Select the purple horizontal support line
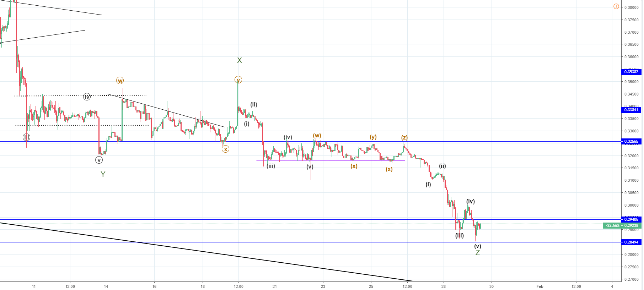Screen dimensions: 644x290 (x=331, y=160)
